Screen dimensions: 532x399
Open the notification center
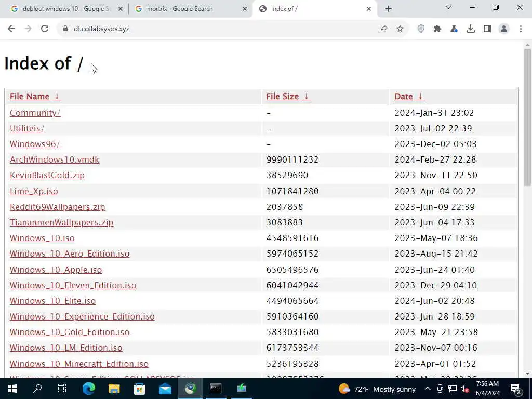coord(516,389)
